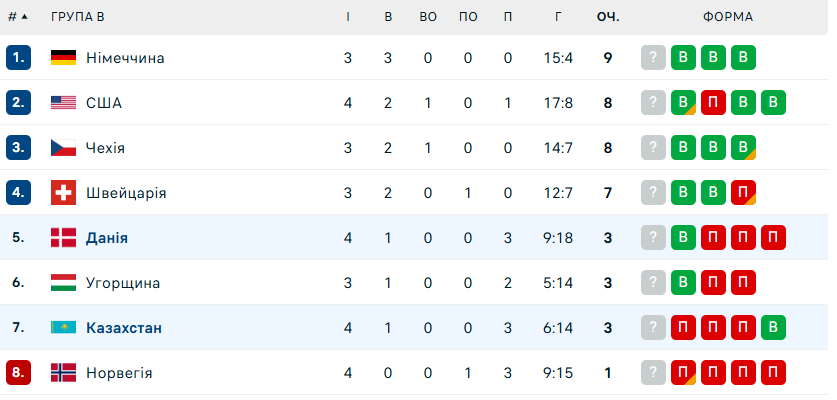
Task: Click the red loss badge in США row
Action: (713, 103)
